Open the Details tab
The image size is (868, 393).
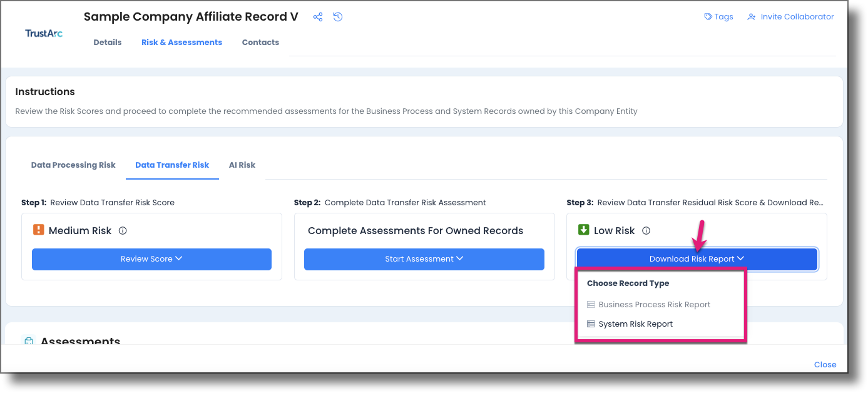(x=108, y=43)
